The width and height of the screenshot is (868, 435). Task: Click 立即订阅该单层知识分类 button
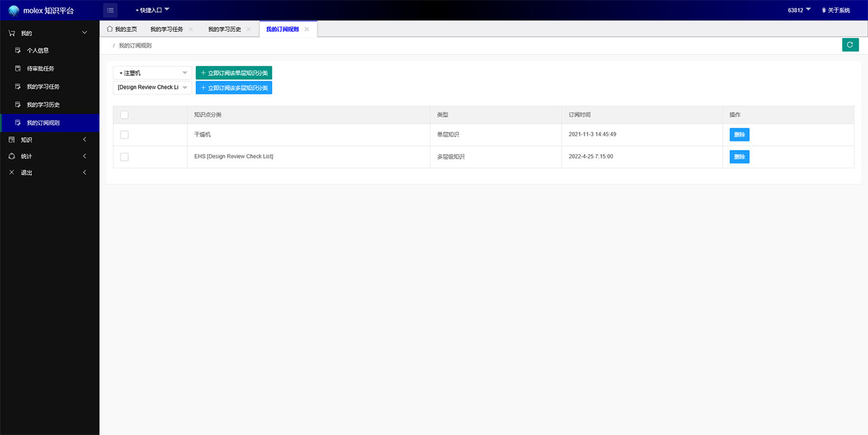click(234, 73)
